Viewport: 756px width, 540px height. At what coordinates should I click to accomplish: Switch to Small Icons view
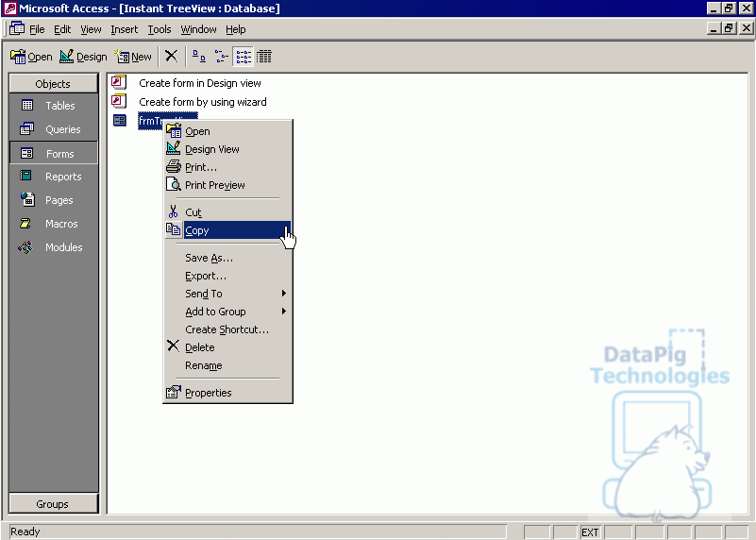(x=221, y=57)
